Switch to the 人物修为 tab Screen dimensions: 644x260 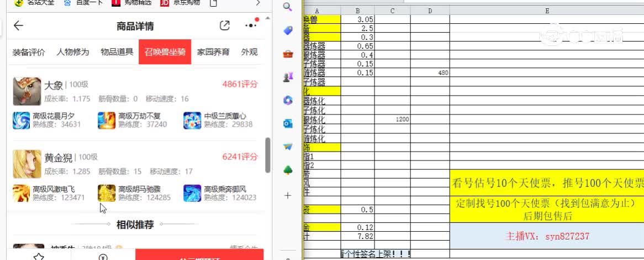73,52
